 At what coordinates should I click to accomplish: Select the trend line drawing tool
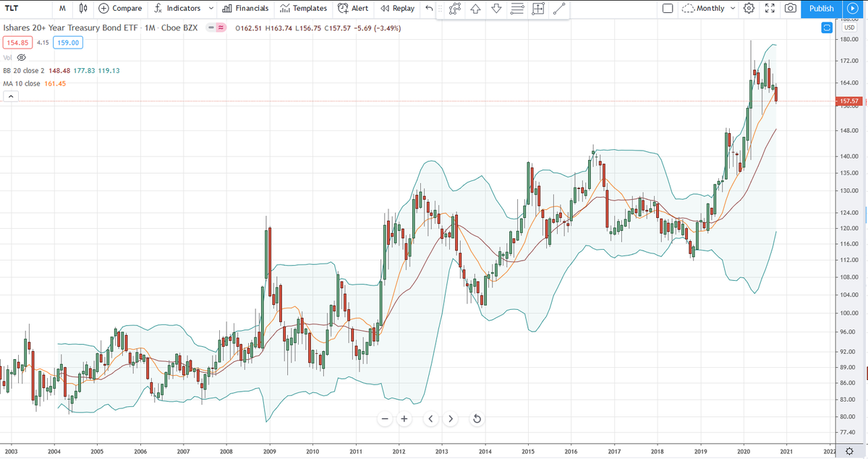click(x=559, y=9)
